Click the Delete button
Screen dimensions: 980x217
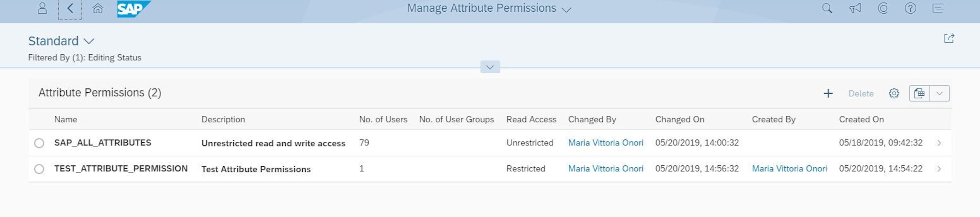click(861, 93)
